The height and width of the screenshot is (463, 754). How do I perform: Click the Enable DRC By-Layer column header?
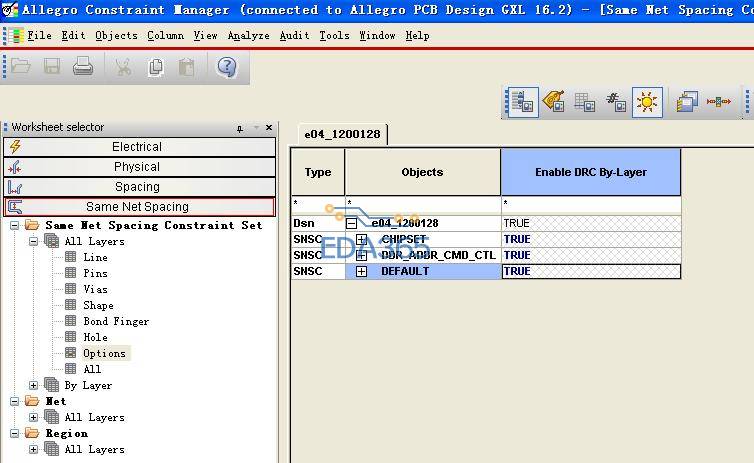click(591, 172)
